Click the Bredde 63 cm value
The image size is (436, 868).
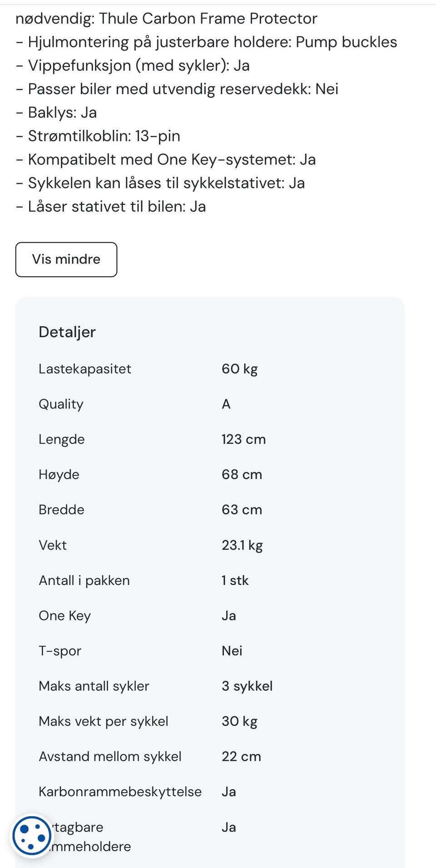tap(242, 510)
